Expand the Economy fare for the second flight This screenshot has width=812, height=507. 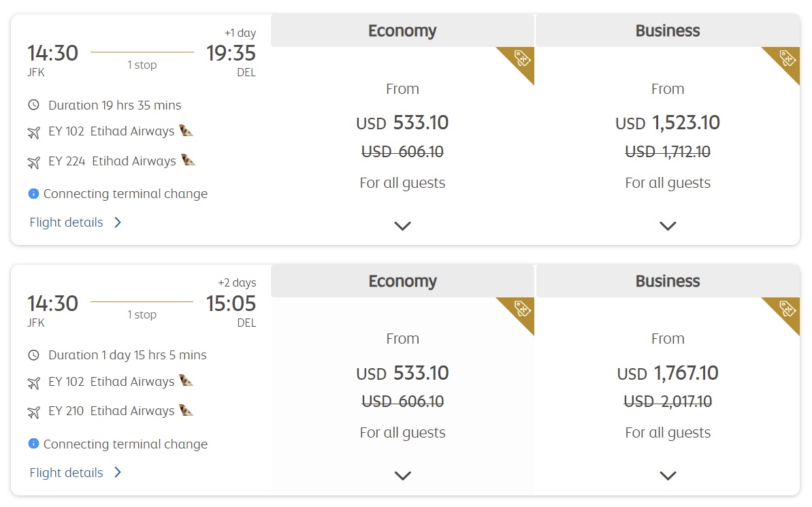point(402,476)
